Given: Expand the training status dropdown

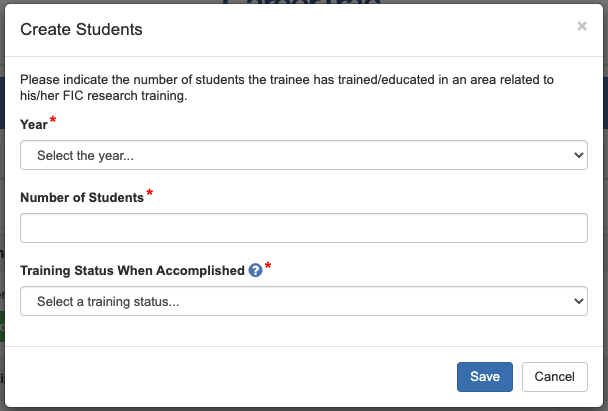Looking at the screenshot, I should (x=303, y=301).
